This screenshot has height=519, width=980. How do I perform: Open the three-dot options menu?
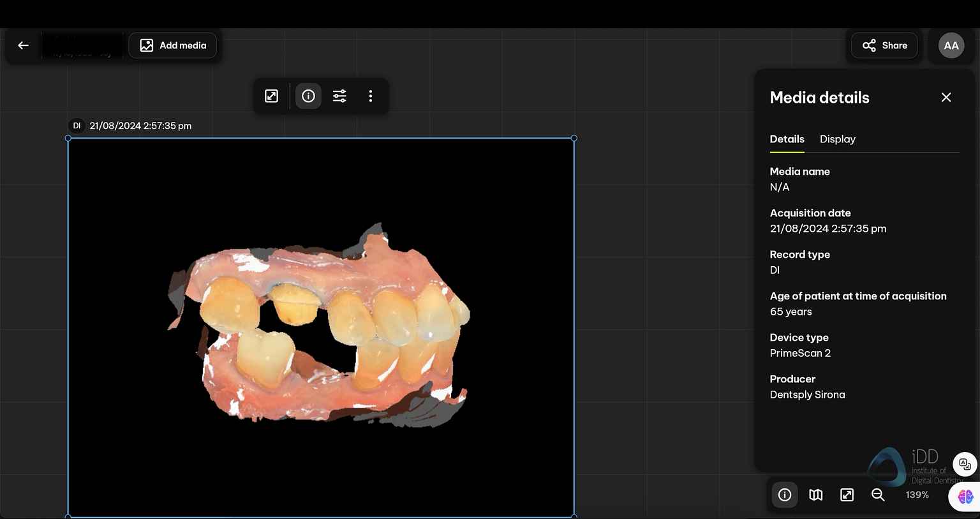click(x=370, y=96)
